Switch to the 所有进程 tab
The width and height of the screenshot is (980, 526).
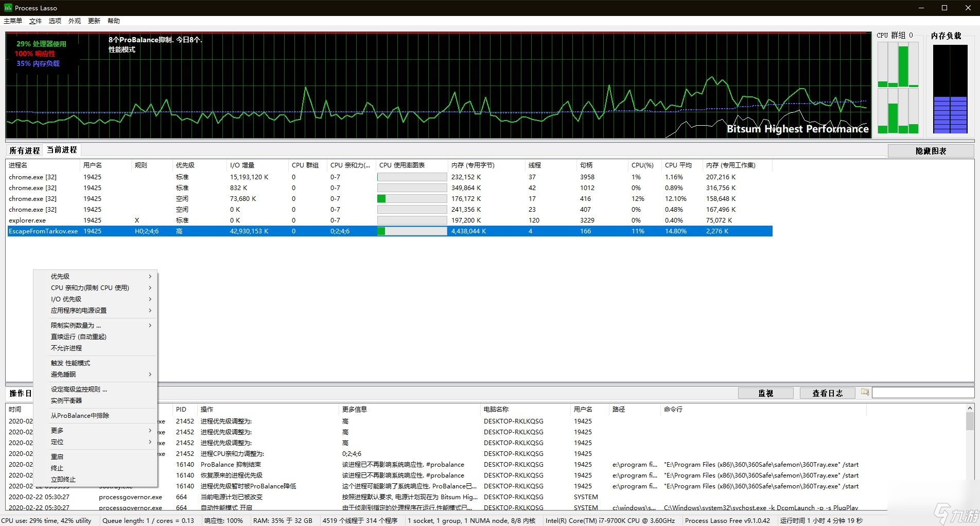24,150
